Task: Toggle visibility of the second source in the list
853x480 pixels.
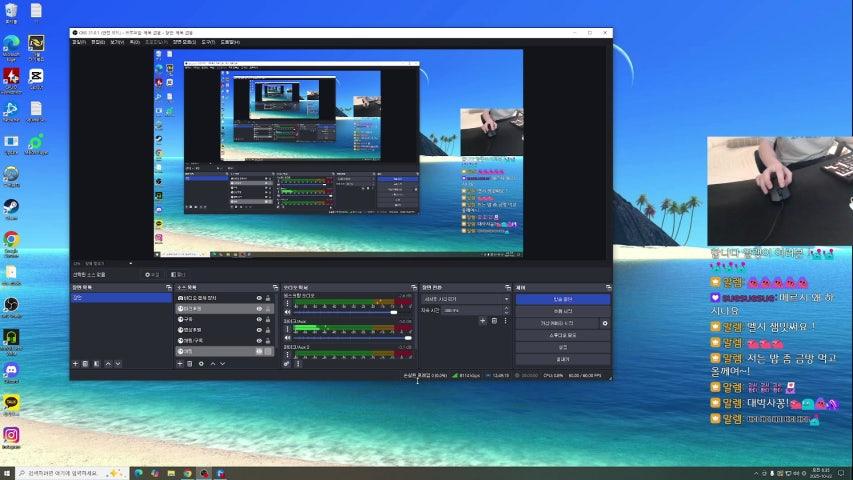Action: click(x=259, y=309)
